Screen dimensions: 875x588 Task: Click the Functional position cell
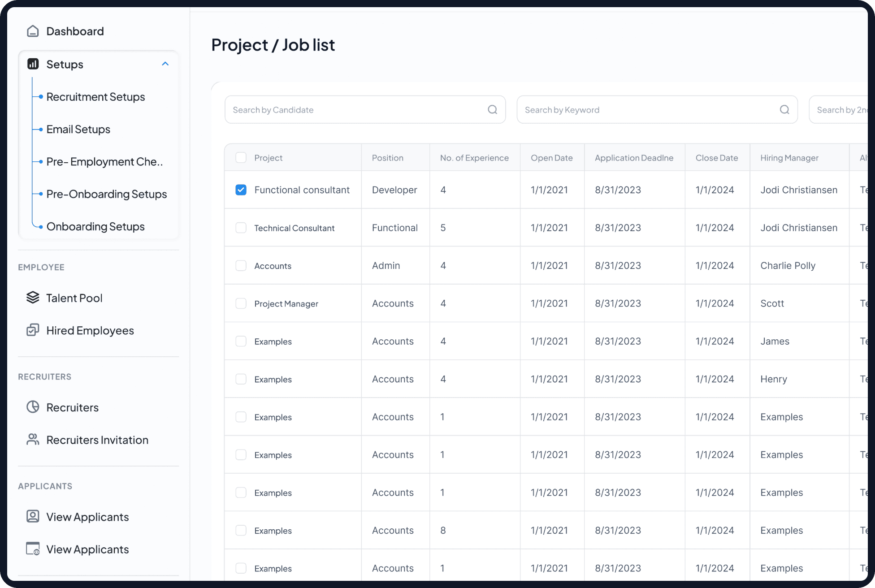395,228
